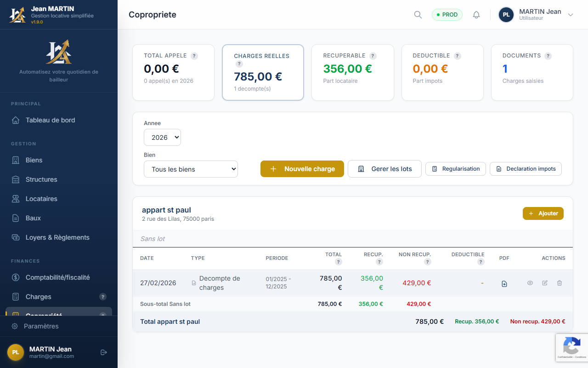Open Loyers & Règlements in sidebar

[57, 237]
